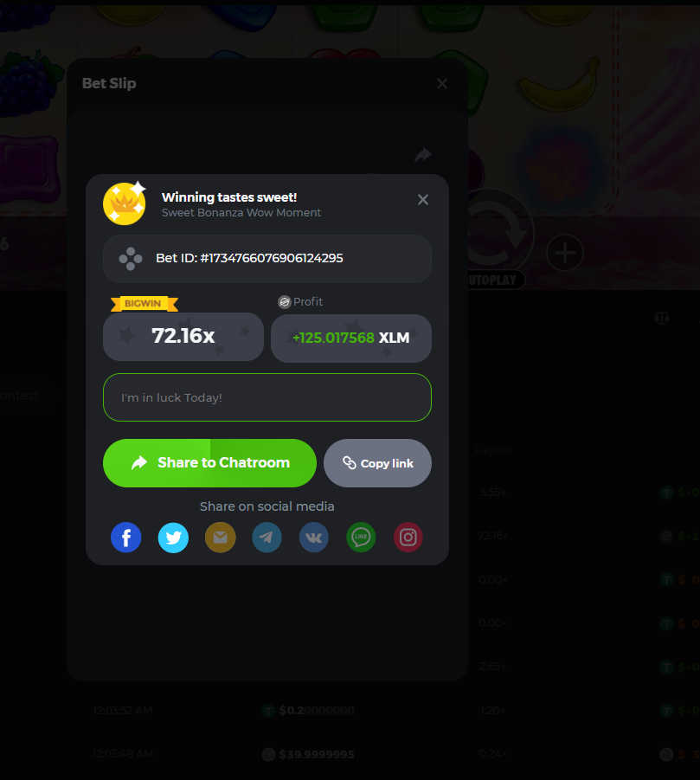Screen dimensions: 700x780
Task: Click the Bet ID number row
Action: [267, 259]
